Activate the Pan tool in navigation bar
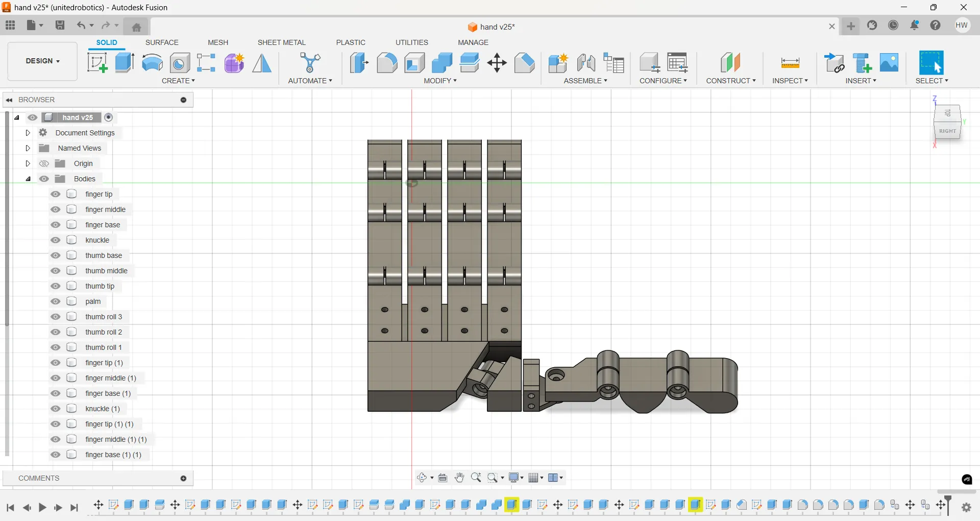This screenshot has width=980, height=521. click(x=459, y=478)
